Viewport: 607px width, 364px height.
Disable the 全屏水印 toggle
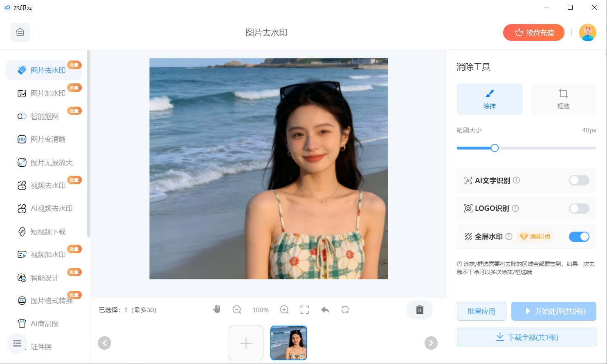(579, 237)
